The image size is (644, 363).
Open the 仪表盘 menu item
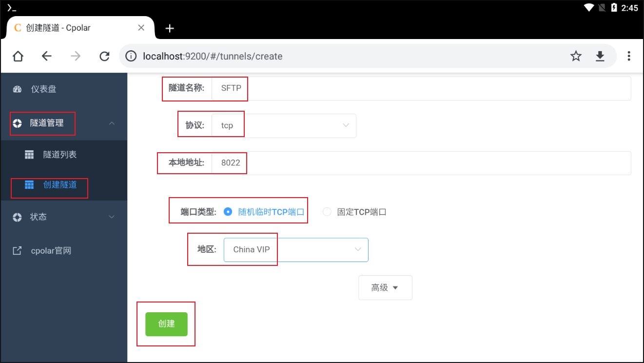64,89
